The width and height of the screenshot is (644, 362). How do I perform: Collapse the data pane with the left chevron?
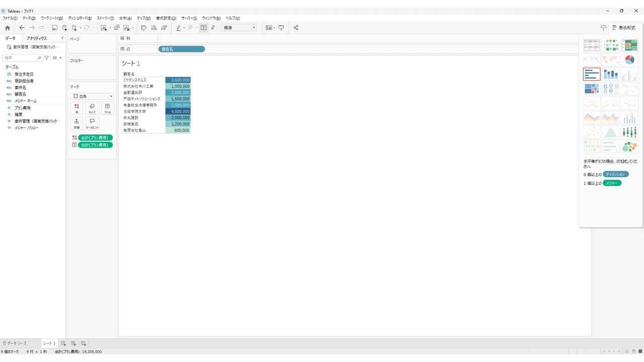tap(62, 38)
